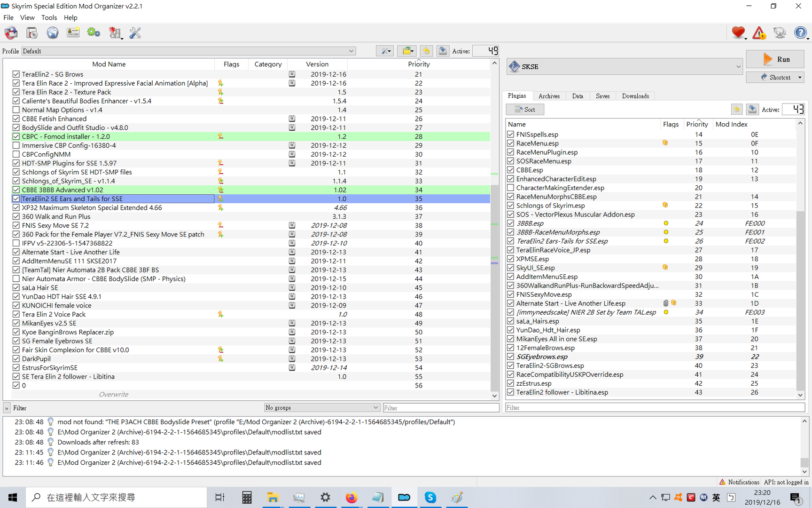Click the plugin list restore backup icon
Screen dimensions: 812x508
(x=736, y=110)
